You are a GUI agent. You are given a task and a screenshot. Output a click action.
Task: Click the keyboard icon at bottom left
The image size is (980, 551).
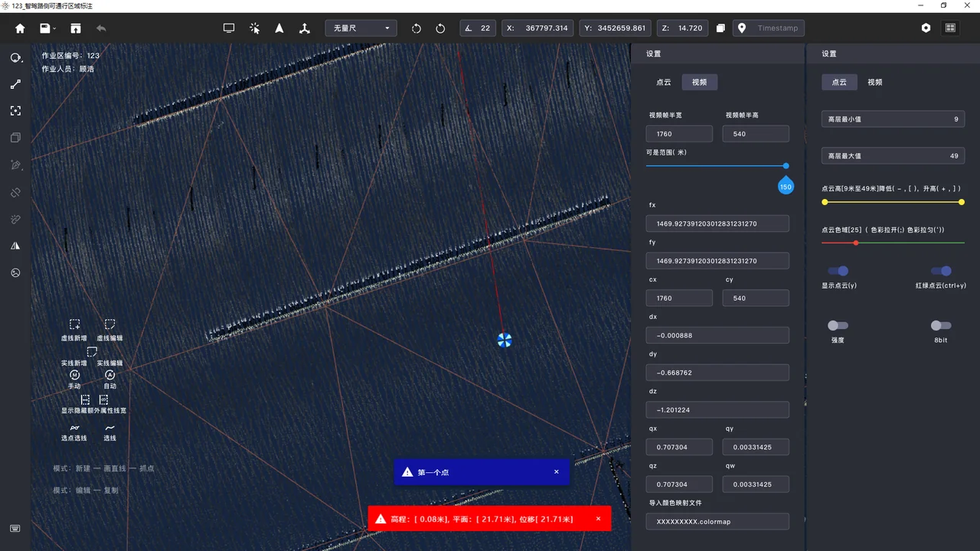click(15, 528)
